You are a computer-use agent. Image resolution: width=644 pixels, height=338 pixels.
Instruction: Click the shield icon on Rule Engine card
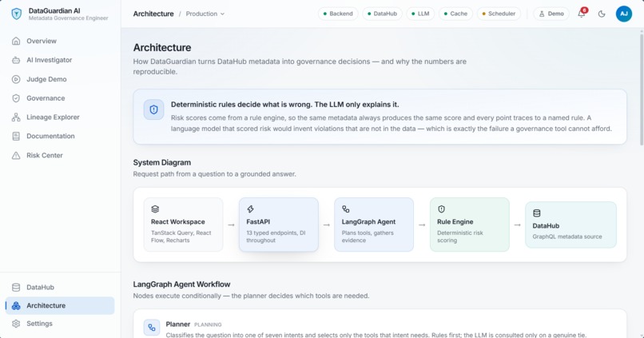tap(441, 209)
